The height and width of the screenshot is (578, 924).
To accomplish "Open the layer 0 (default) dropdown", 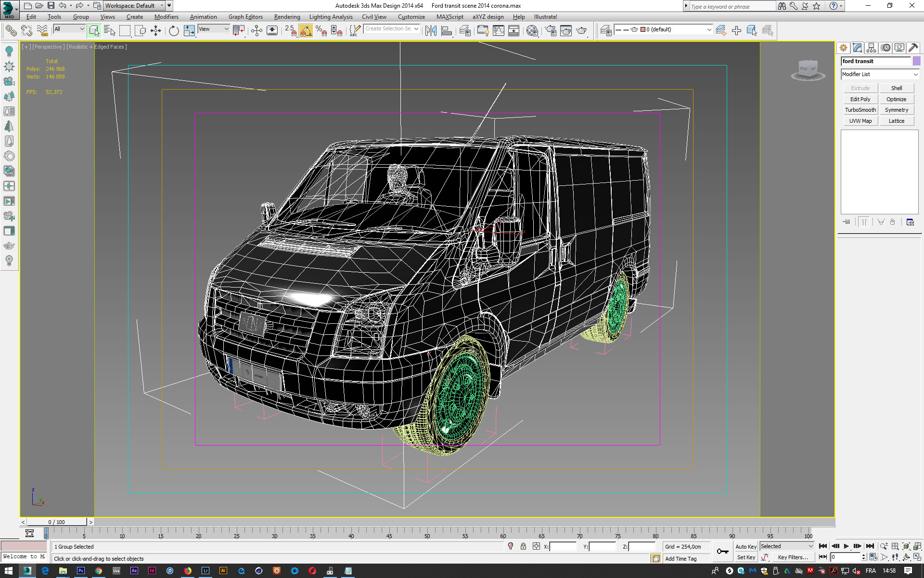I will pyautogui.click(x=664, y=30).
